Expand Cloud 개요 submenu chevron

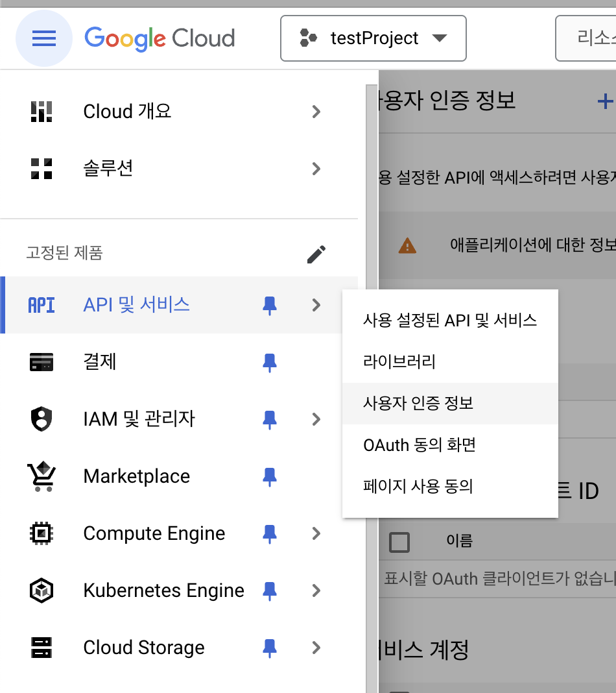click(x=316, y=112)
